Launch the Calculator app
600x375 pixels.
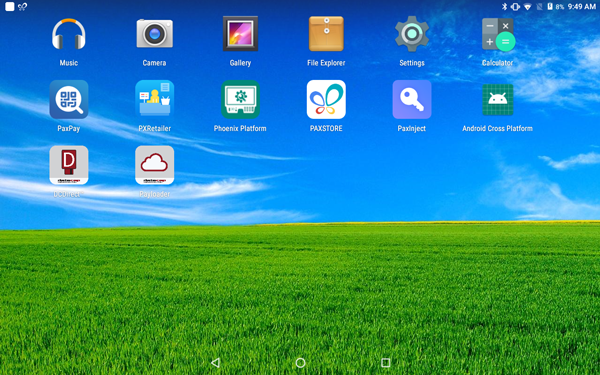tap(498, 34)
